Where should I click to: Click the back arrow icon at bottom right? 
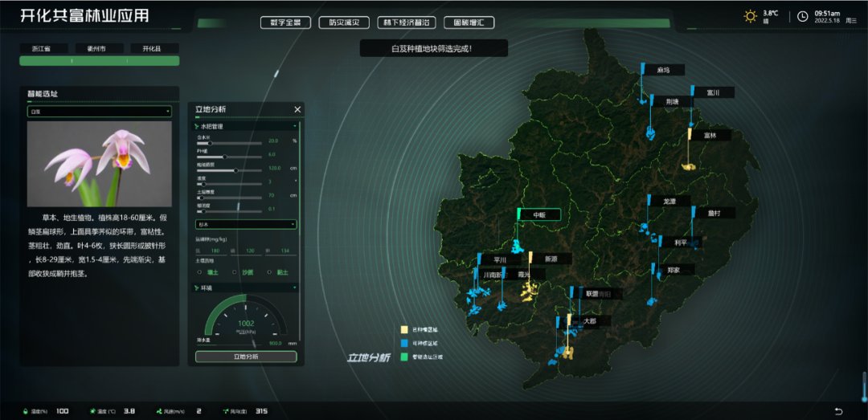point(839,411)
